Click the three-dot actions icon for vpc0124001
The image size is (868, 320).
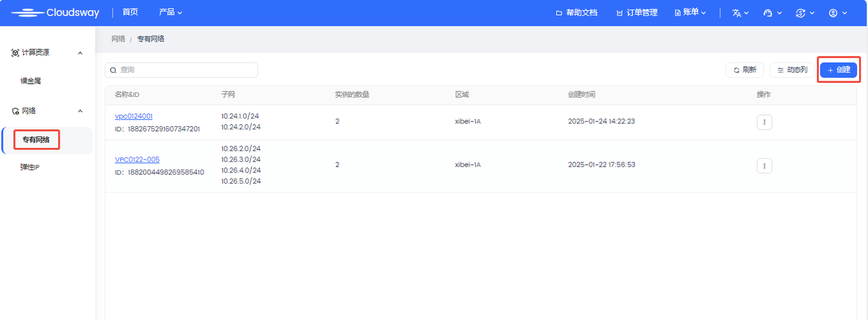pyautogui.click(x=764, y=122)
